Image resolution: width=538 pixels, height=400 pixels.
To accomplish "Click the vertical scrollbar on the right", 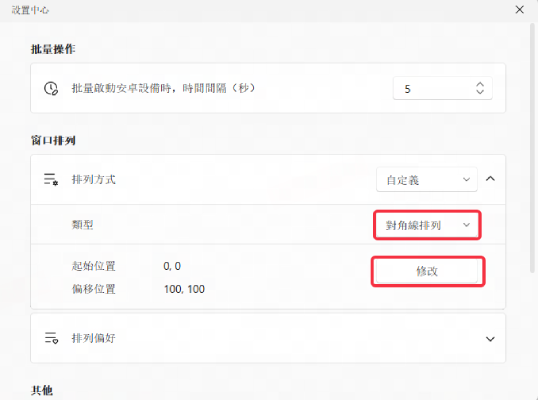I will (x=533, y=148).
